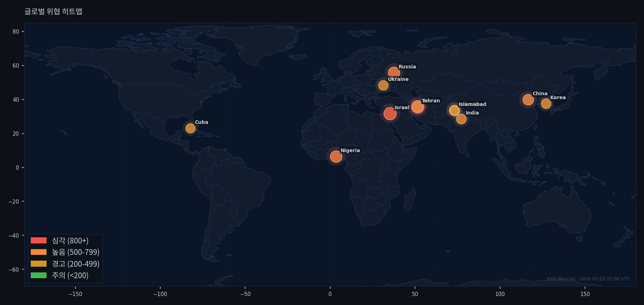Click the −100 longitude axis label

click(x=160, y=294)
